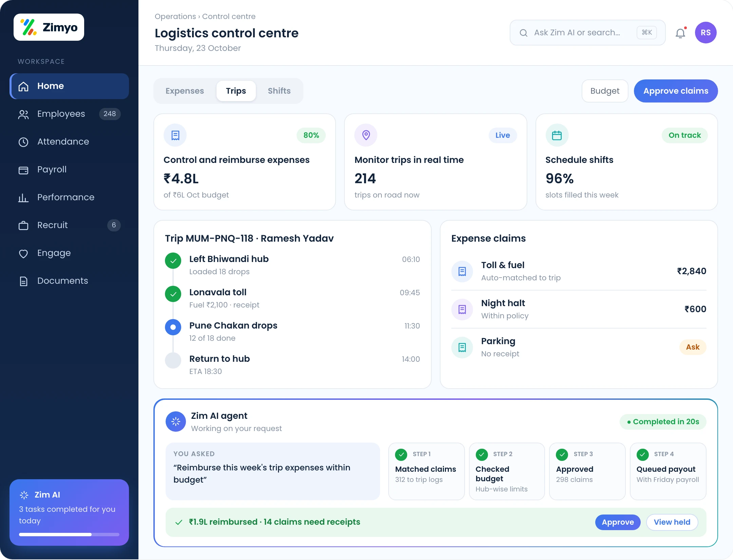Image resolution: width=733 pixels, height=560 pixels.
Task: Go to Home in the sidebar
Action: click(69, 86)
